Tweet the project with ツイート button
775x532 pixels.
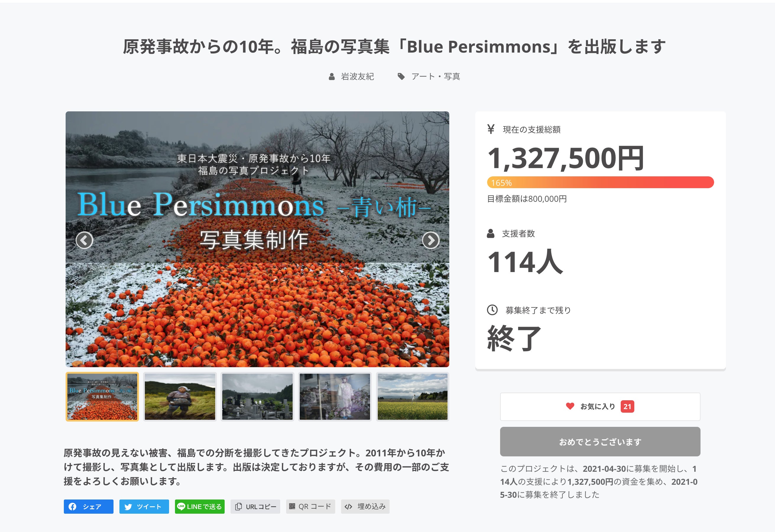(x=144, y=506)
